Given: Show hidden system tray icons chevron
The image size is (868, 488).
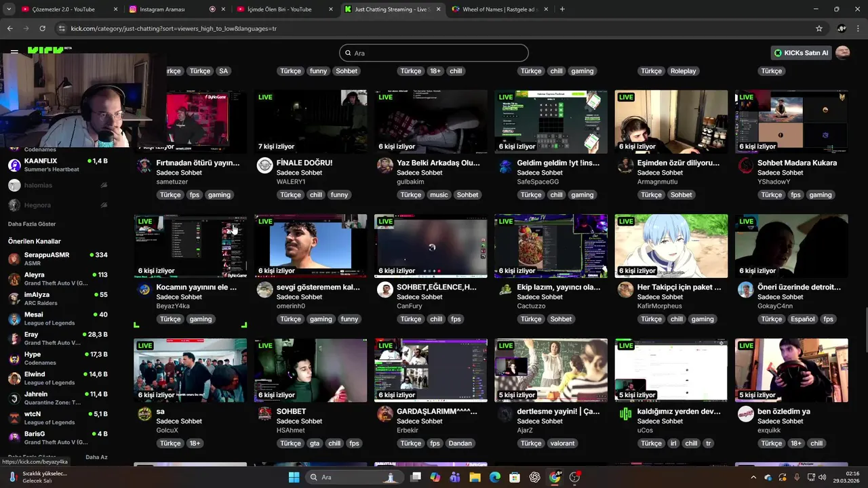Looking at the screenshot, I should coord(753,477).
